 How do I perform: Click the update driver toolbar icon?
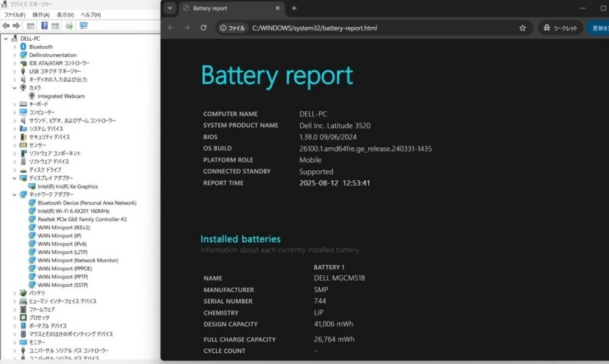click(69, 26)
